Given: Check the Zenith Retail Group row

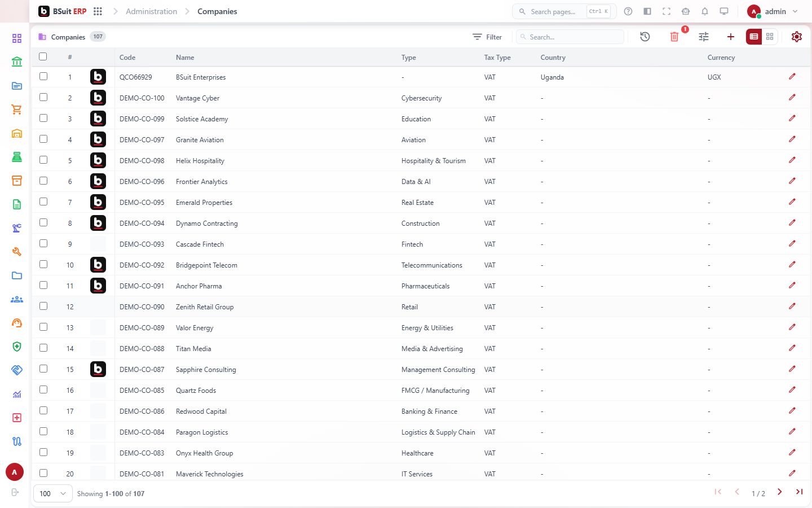Looking at the screenshot, I should 43,306.
